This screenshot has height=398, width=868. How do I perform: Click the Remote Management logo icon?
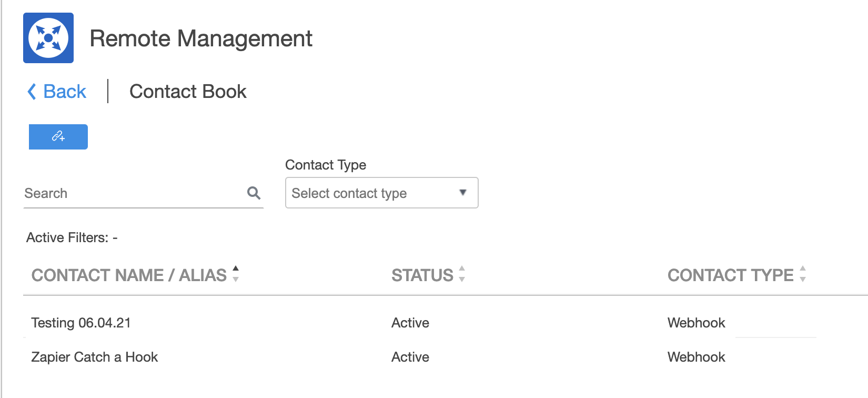pyautogui.click(x=48, y=38)
